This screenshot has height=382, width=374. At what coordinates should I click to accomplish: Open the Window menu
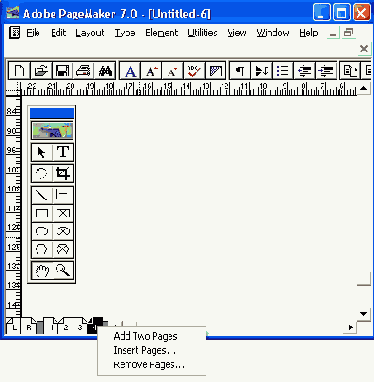pos(273,33)
